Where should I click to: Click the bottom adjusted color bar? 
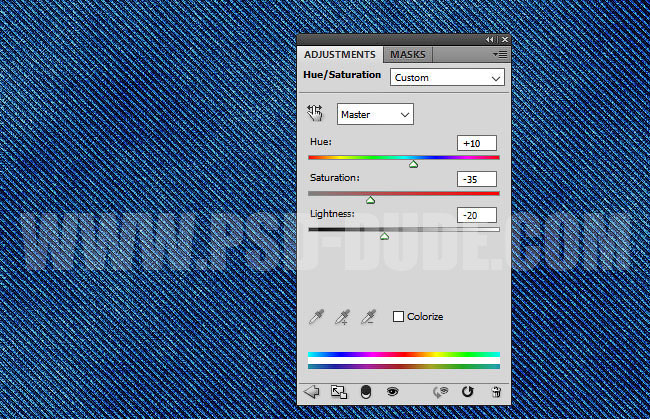click(404, 366)
